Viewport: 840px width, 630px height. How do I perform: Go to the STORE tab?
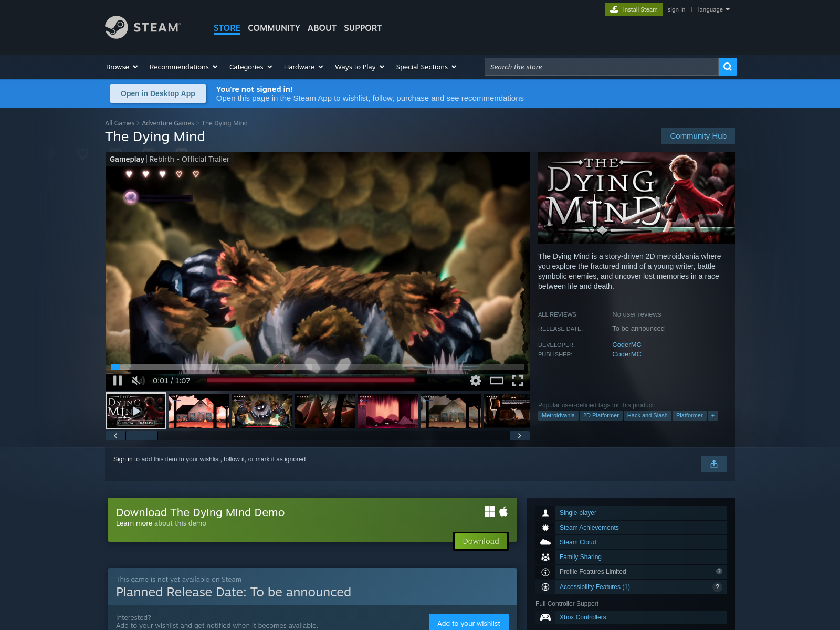(x=227, y=28)
